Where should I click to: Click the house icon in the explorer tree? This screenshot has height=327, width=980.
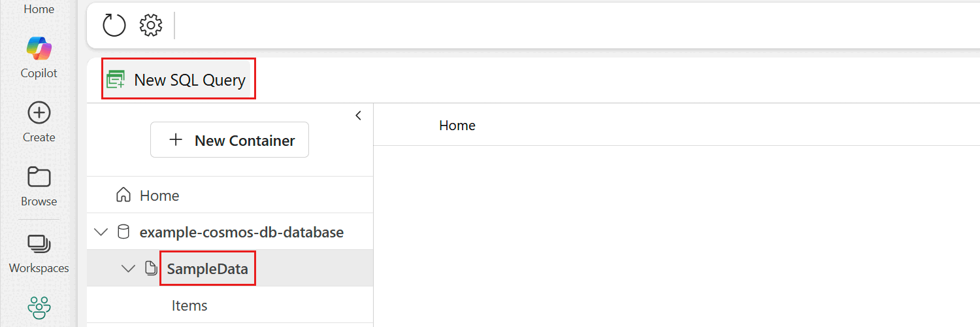122,195
